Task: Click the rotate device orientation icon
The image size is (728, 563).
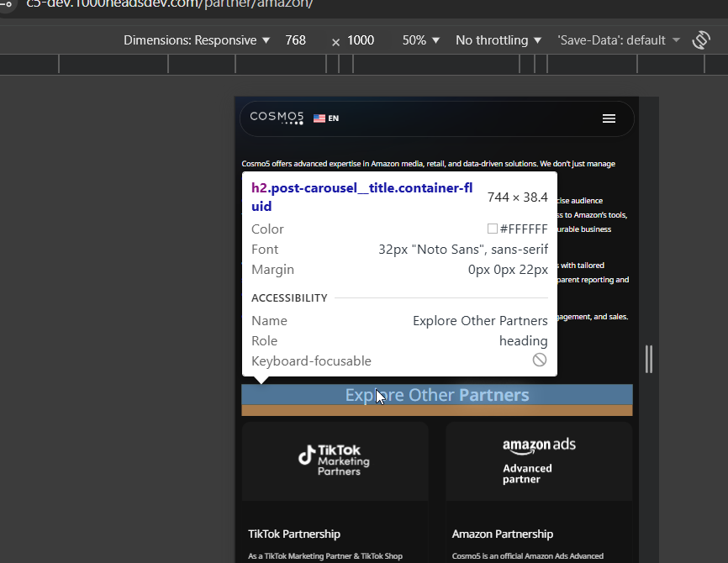Action: tap(701, 40)
